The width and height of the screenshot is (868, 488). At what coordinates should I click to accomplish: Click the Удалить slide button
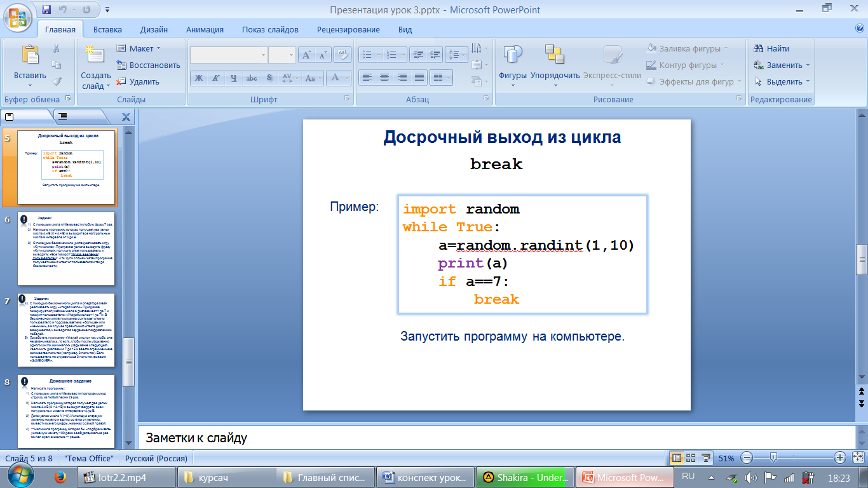(x=138, y=81)
